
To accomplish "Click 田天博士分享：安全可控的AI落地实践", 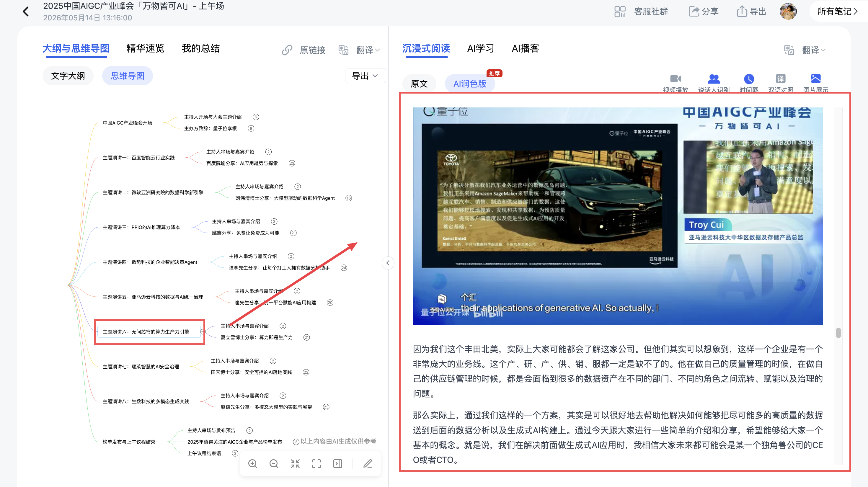I will (x=251, y=372).
